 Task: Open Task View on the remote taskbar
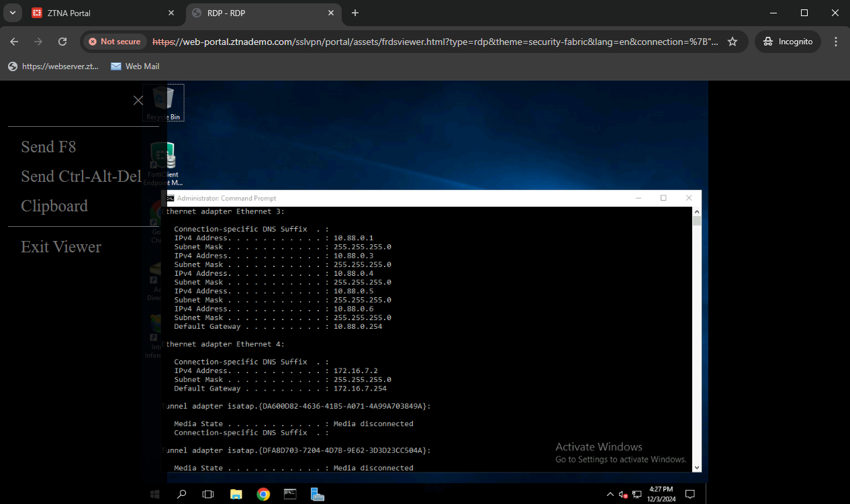208,494
